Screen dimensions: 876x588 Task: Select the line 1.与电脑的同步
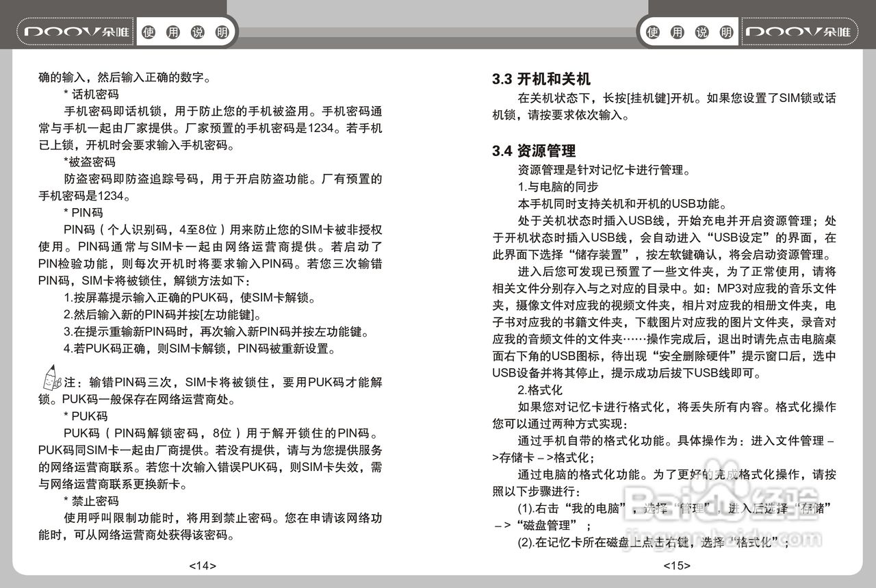(x=558, y=187)
